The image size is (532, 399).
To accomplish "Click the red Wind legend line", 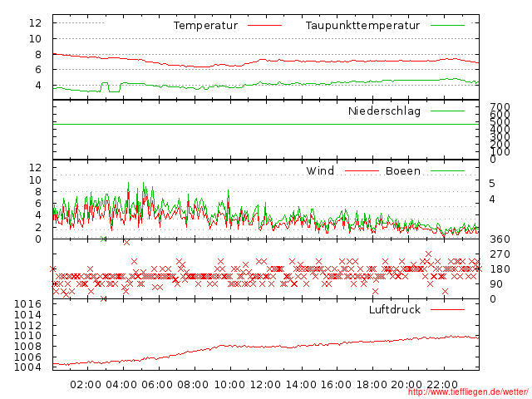I will [362, 170].
